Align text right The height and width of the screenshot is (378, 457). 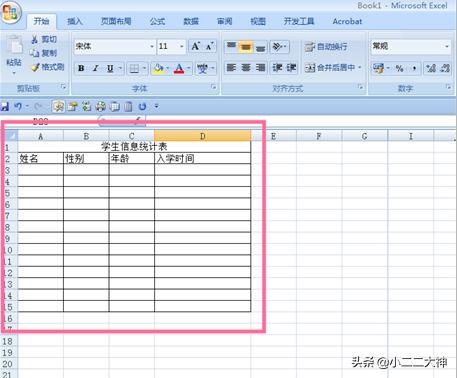coord(260,68)
